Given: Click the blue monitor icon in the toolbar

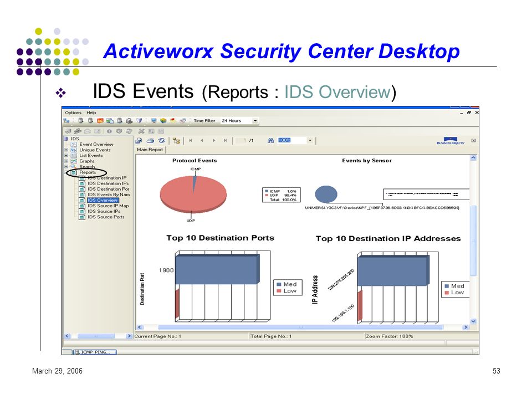Looking at the screenshot, I should (x=154, y=121).
